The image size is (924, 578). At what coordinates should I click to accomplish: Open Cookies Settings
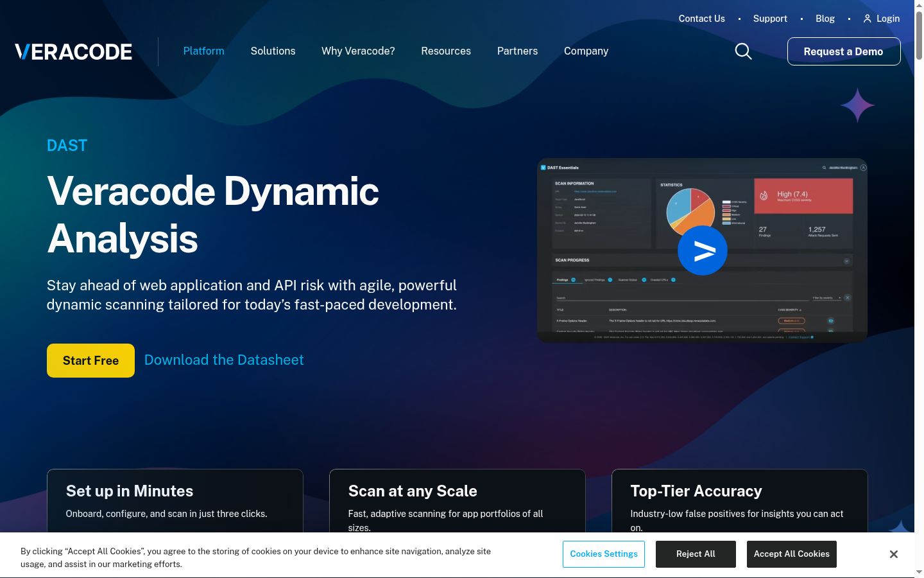click(604, 554)
